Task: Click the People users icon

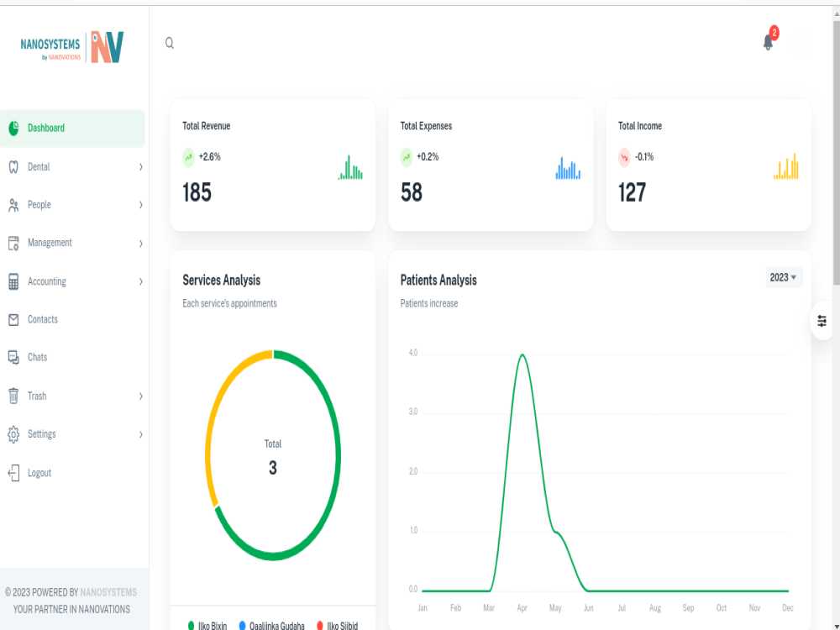Action: 14,205
